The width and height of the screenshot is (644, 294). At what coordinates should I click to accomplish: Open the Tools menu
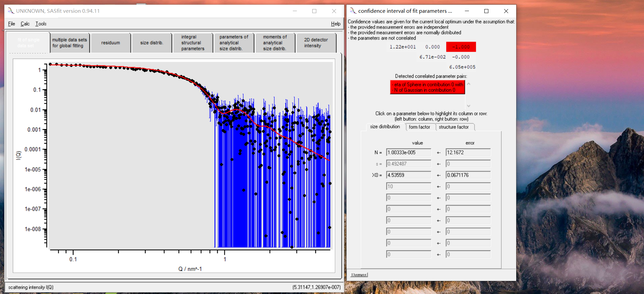coord(41,24)
